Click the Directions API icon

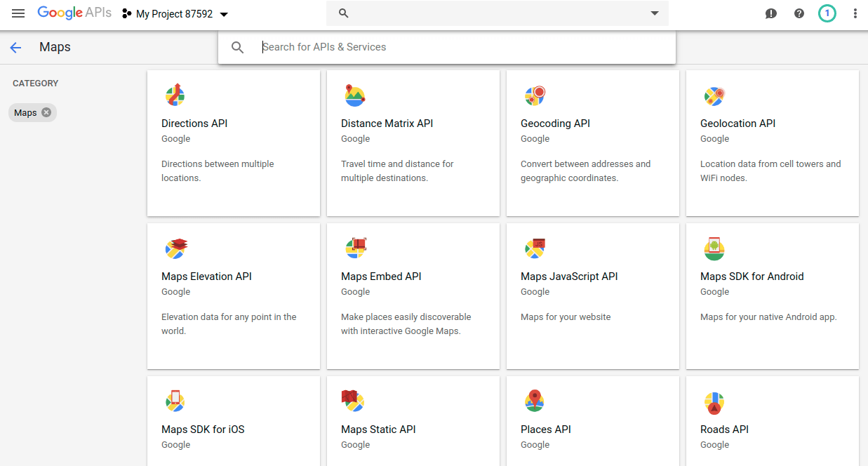click(175, 95)
